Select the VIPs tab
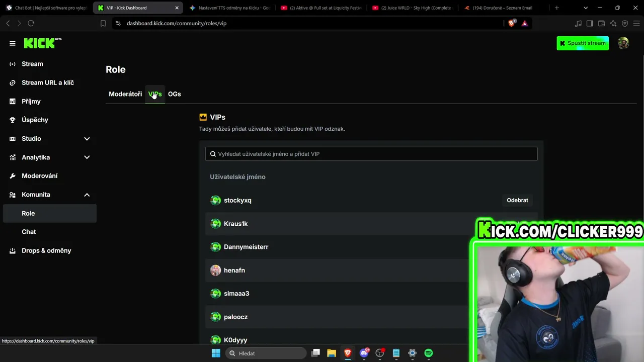 (x=155, y=94)
